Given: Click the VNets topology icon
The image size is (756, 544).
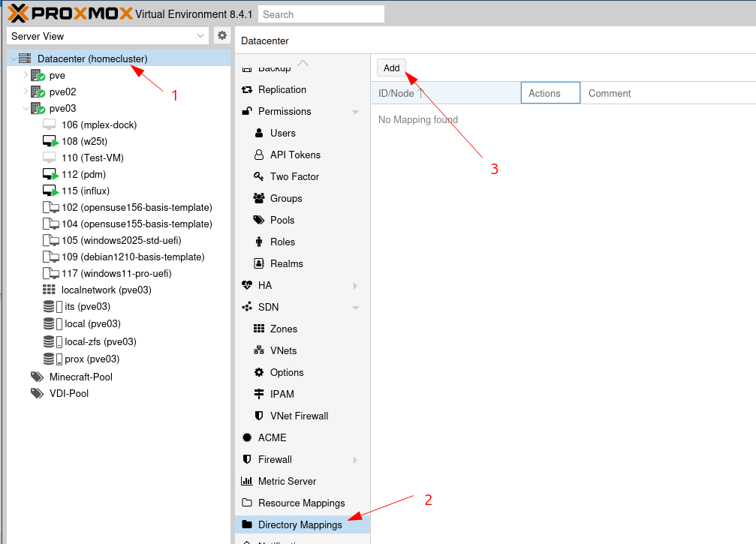Looking at the screenshot, I should [259, 350].
